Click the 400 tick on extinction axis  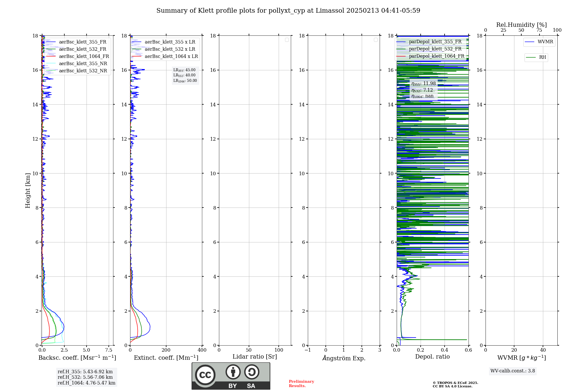[x=202, y=350]
